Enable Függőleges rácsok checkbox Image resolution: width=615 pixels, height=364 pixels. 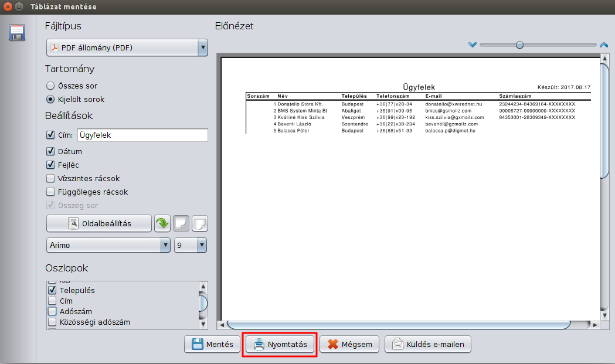pyautogui.click(x=50, y=192)
